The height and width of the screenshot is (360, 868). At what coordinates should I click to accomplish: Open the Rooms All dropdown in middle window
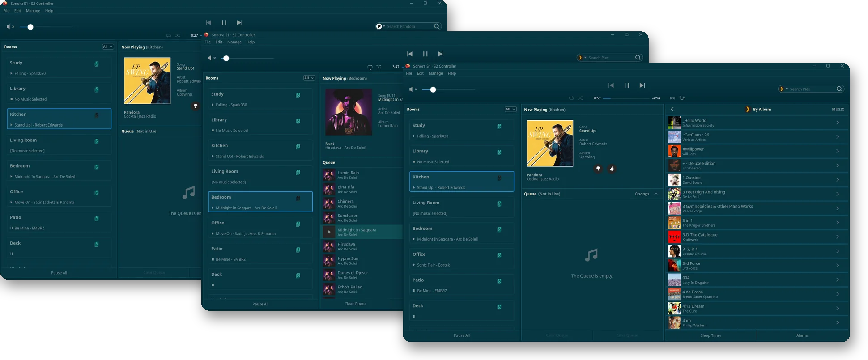pos(309,78)
